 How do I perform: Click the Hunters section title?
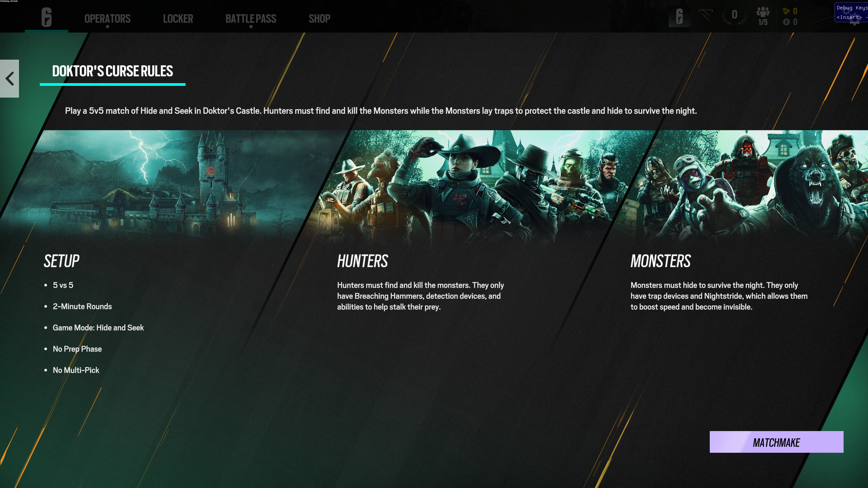(363, 261)
